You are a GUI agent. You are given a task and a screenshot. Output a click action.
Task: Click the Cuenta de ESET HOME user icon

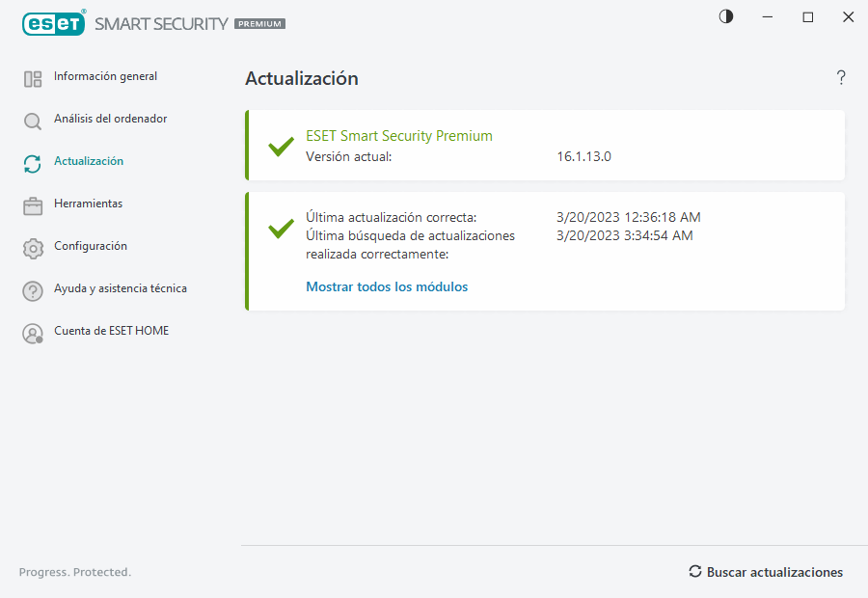(33, 334)
